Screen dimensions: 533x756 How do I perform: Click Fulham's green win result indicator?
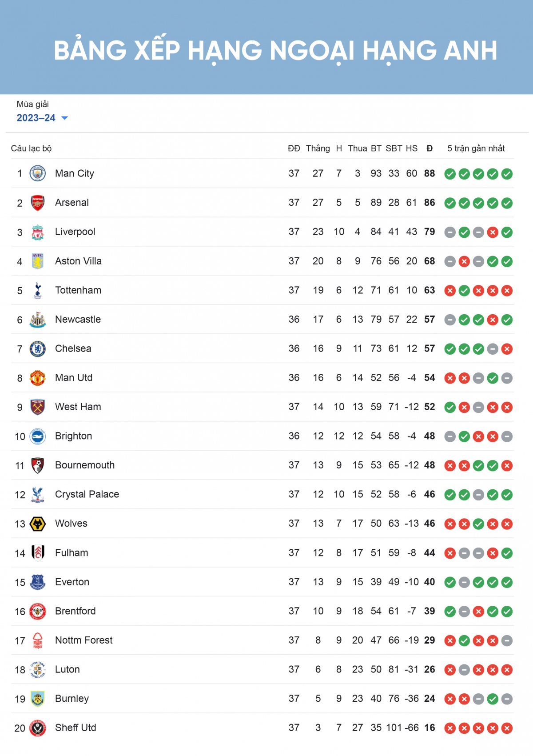tap(507, 553)
